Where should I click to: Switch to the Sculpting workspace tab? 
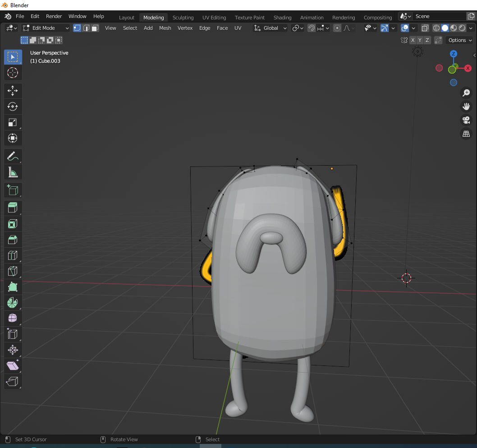pos(183,18)
